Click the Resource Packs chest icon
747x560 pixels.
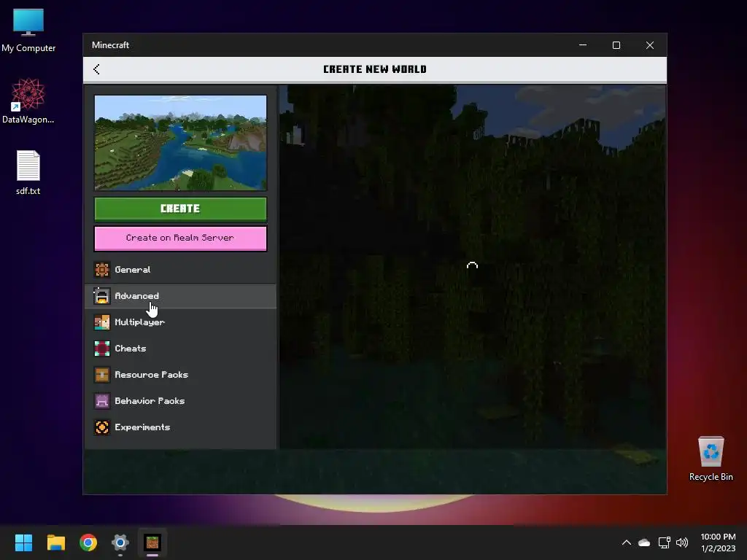pos(101,375)
